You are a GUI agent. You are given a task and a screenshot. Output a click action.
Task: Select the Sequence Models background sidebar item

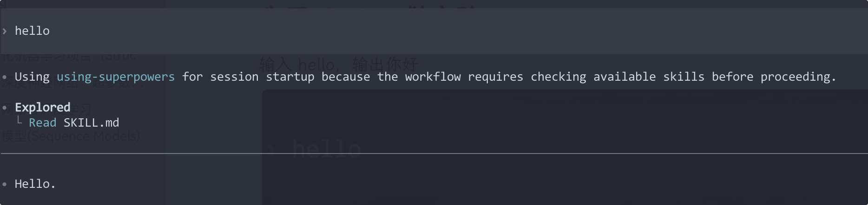(71, 136)
